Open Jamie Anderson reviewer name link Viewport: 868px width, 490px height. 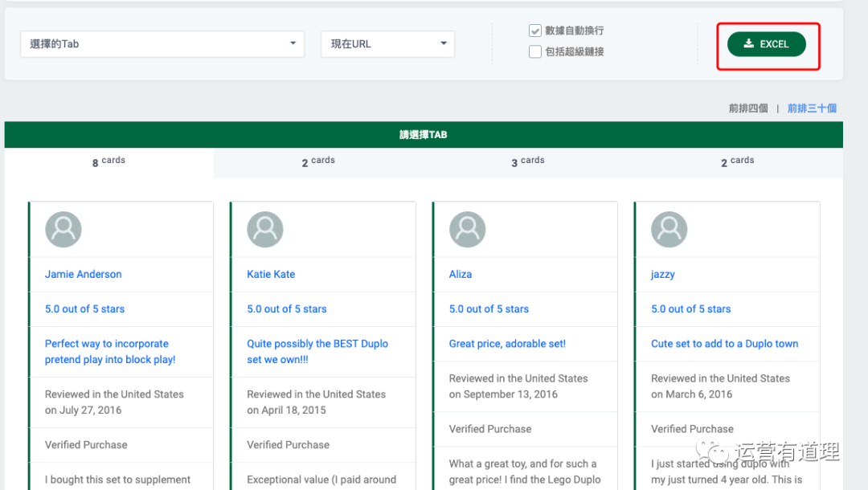(x=84, y=274)
